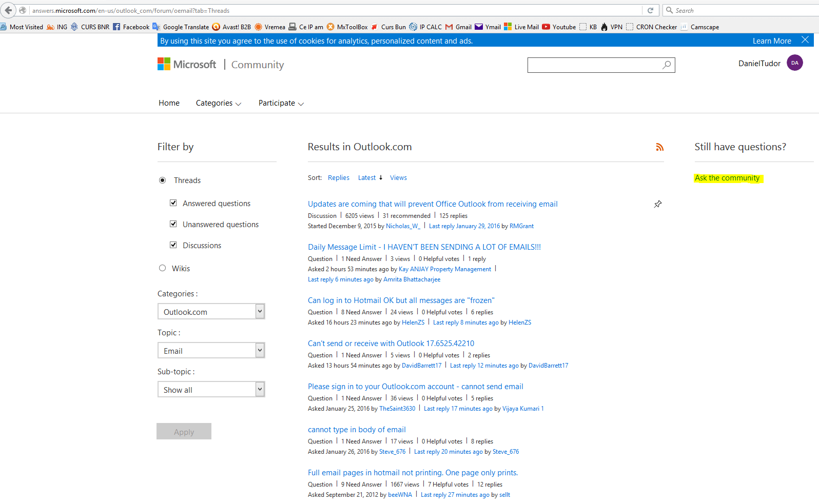Close the cookie notice banner
The height and width of the screenshot is (504, 819).
805,40
